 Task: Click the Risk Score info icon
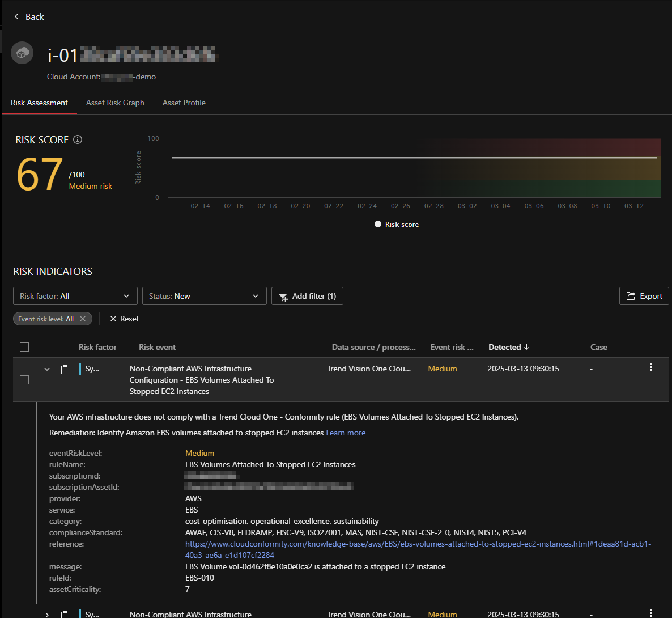click(x=78, y=139)
